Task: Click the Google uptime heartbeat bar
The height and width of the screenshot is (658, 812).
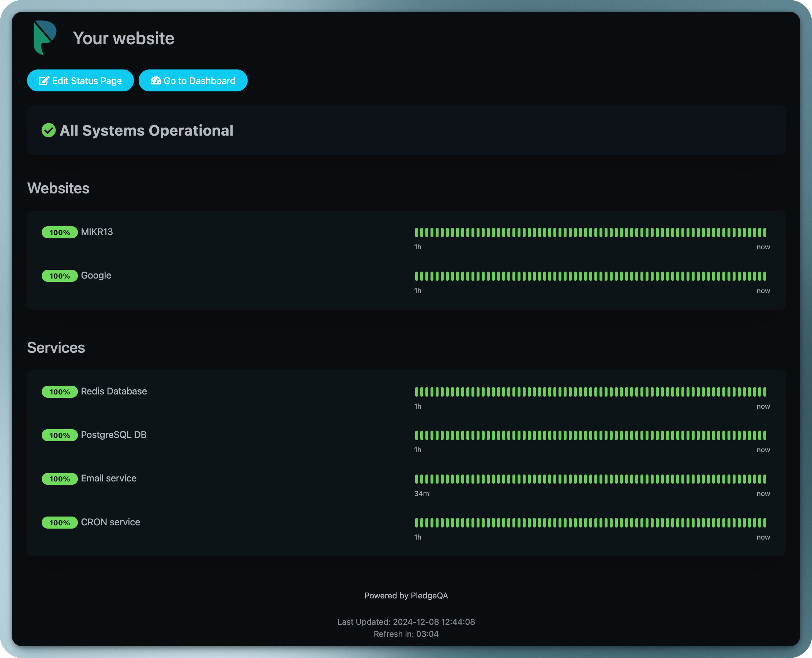Action: (590, 276)
